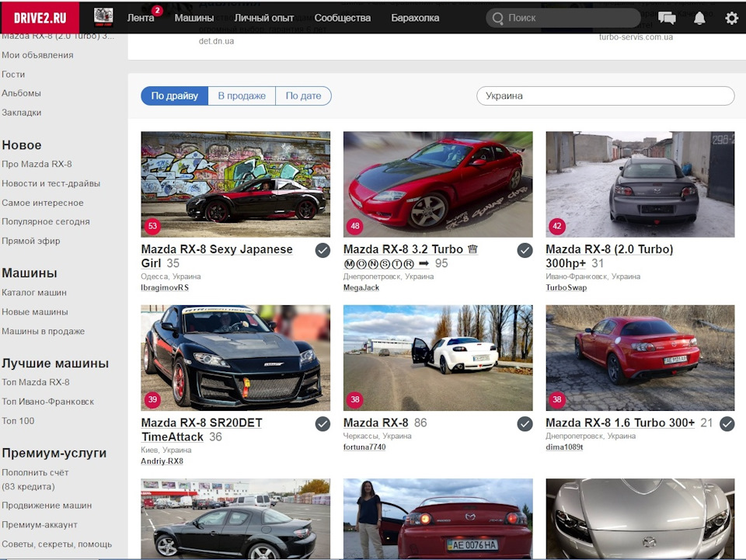Click 38 badge on white Mazda photo
This screenshot has height=560, width=746.
pos(355,399)
